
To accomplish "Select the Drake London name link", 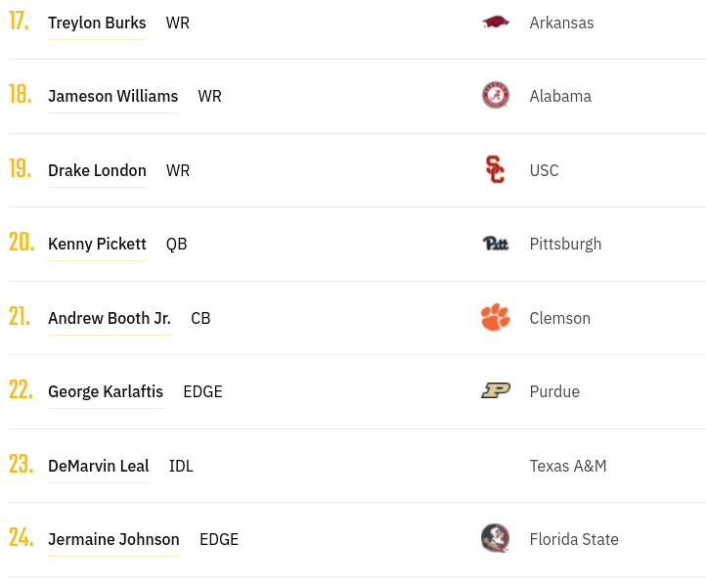I will click(x=97, y=170).
